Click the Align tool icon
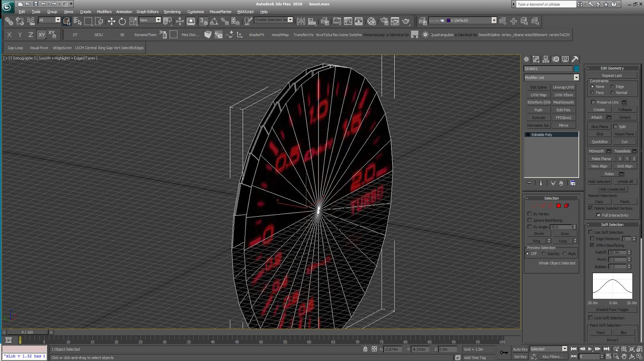The height and width of the screenshot is (361, 644). tap(312, 21)
